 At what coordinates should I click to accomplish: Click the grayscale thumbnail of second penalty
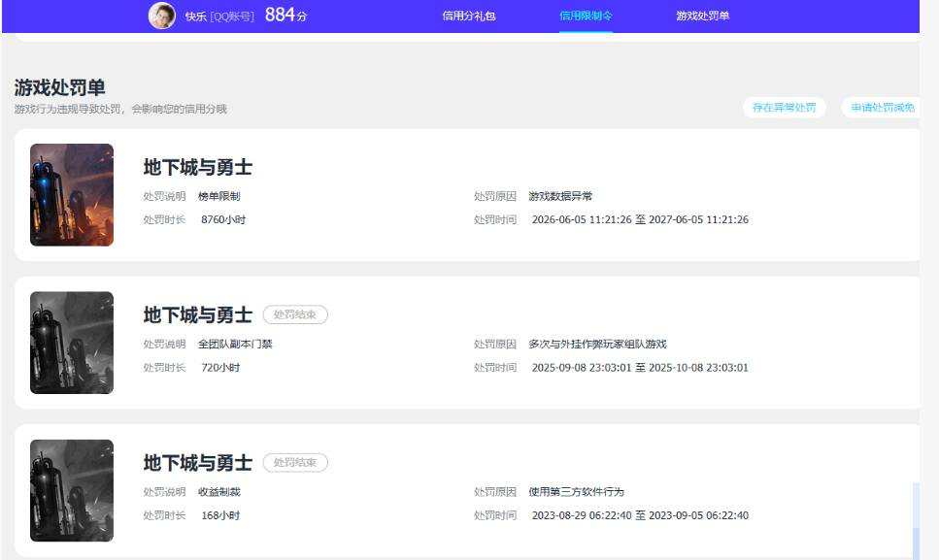(72, 343)
